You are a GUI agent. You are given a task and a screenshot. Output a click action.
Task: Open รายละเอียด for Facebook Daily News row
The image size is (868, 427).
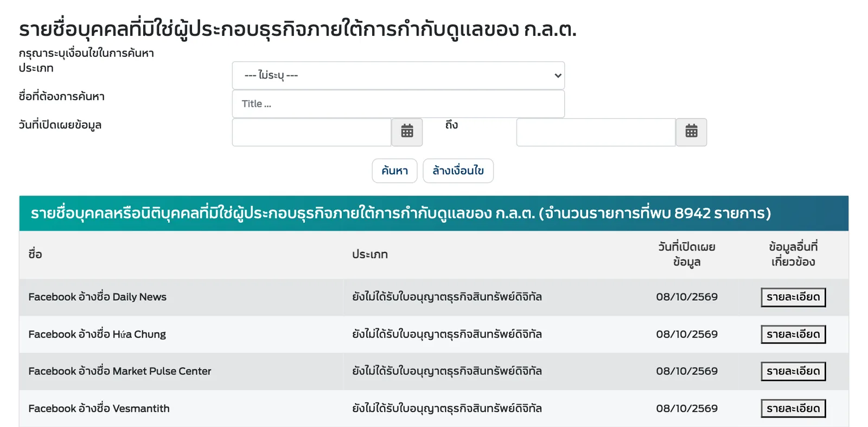tap(793, 297)
